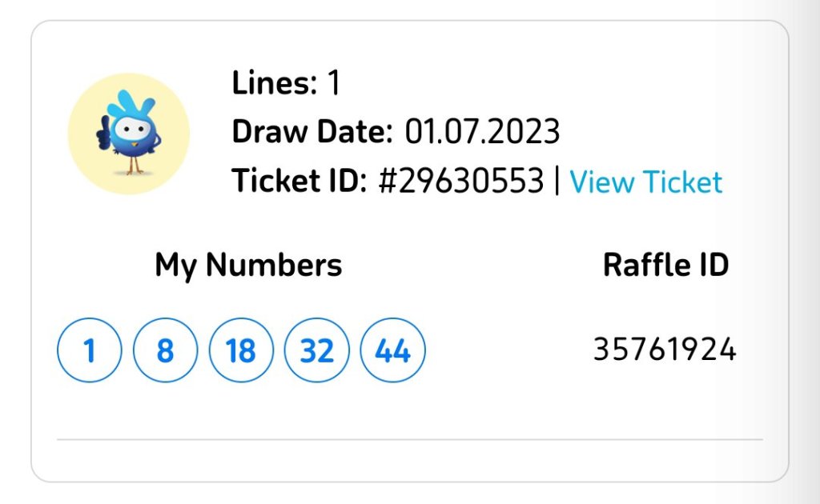The height and width of the screenshot is (504, 820).
Task: Pick the number 32 ball
Action: pos(317,350)
